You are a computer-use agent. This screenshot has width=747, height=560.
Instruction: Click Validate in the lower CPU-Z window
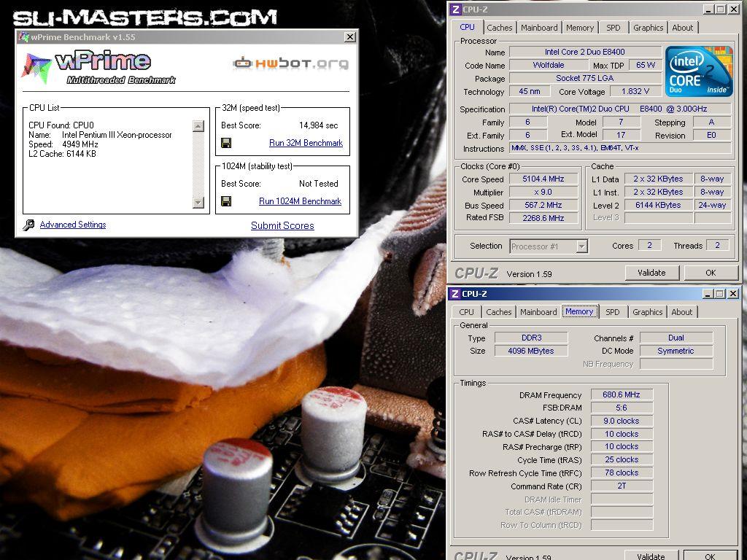pyautogui.click(x=651, y=555)
